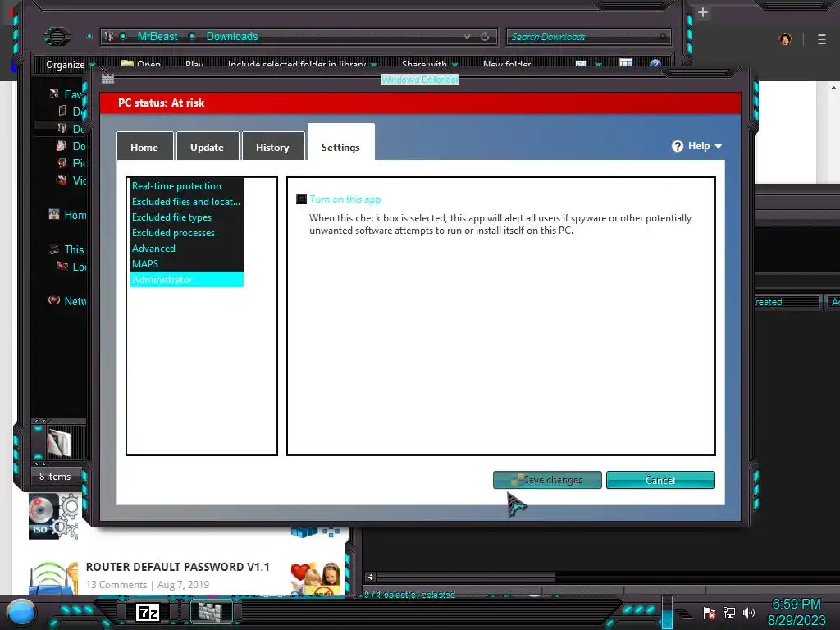840x630 pixels.
Task: Open a new browser tab with plus
Action: pyautogui.click(x=703, y=12)
